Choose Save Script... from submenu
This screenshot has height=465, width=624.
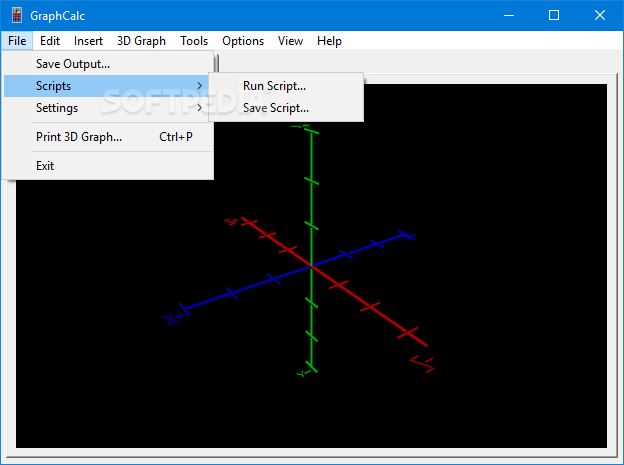(286, 108)
